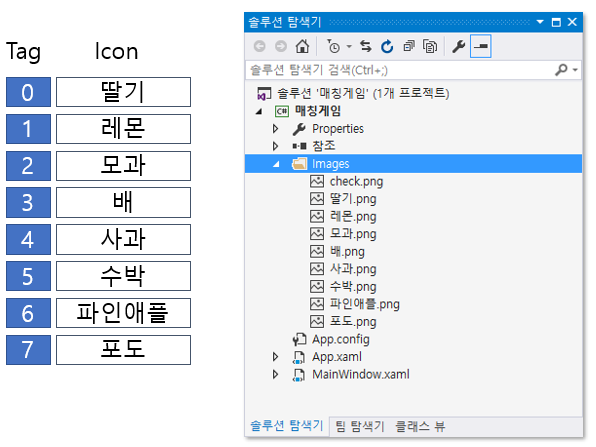Image resolution: width=596 pixels, height=447 pixels.
Task: Open the pending changes filter dropdown arrow
Action: [x=349, y=47]
